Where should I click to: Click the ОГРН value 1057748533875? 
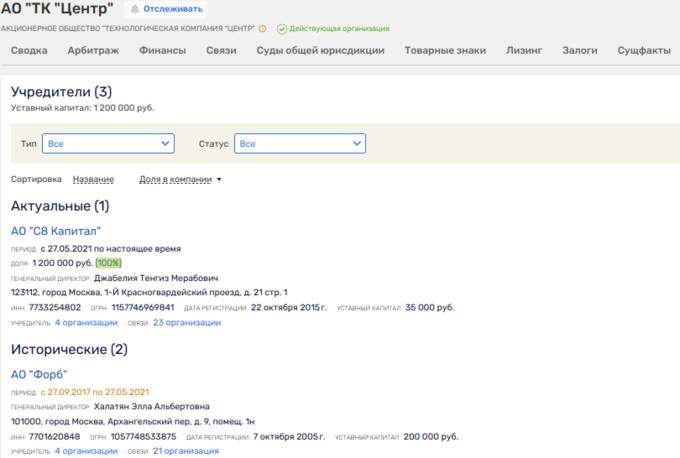click(x=143, y=437)
